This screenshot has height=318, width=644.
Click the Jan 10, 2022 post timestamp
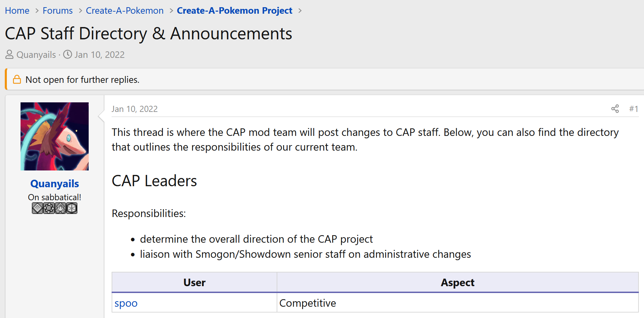[135, 109]
